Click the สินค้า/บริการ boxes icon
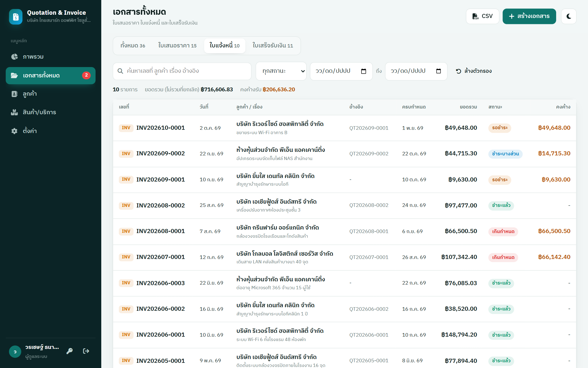 click(x=14, y=112)
